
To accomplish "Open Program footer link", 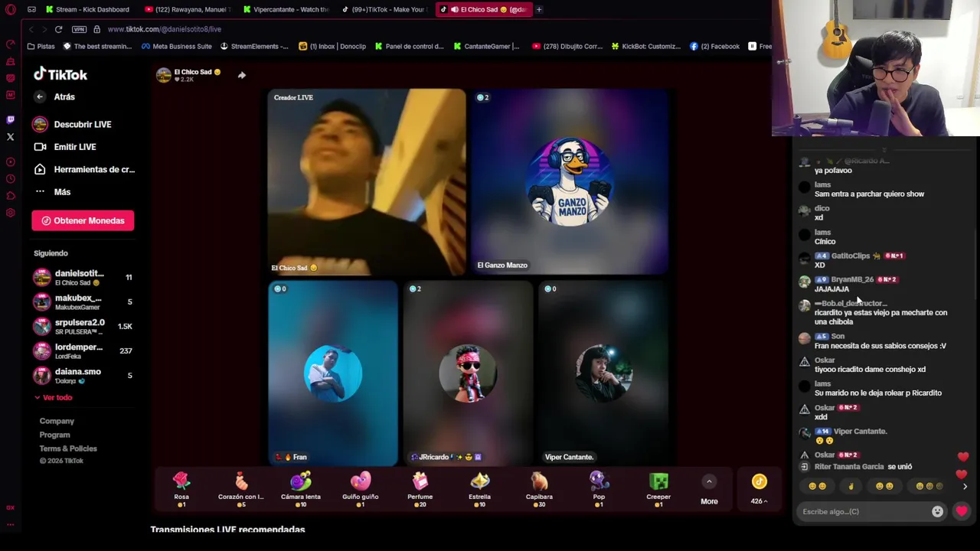I will (54, 435).
